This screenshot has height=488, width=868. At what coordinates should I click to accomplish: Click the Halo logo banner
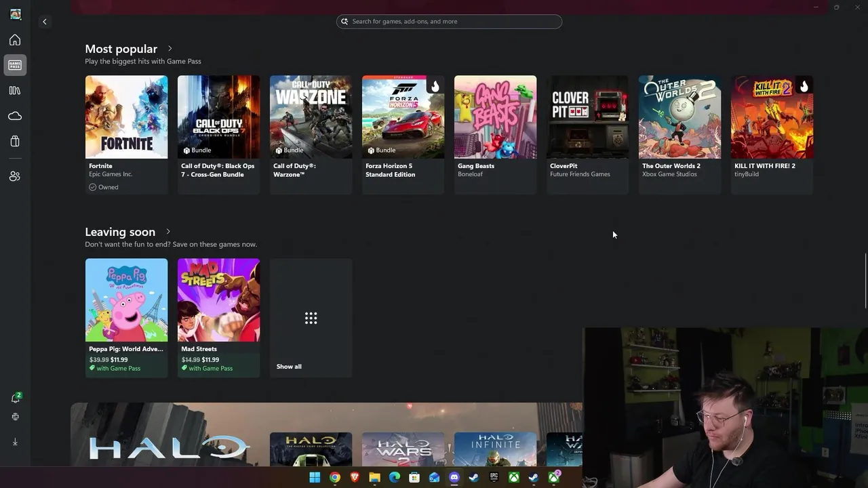pos(170,448)
